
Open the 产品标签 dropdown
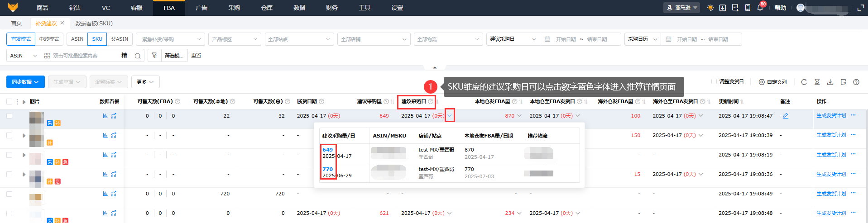[x=235, y=39]
